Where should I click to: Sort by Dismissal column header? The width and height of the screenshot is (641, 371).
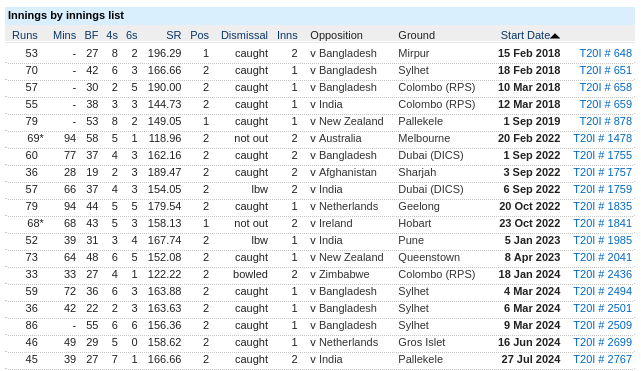coord(244,36)
